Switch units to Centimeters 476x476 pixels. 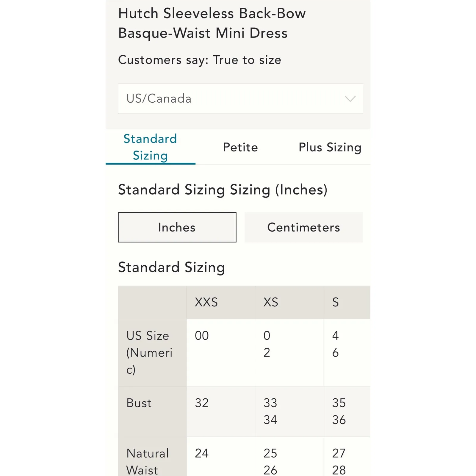pos(303,227)
